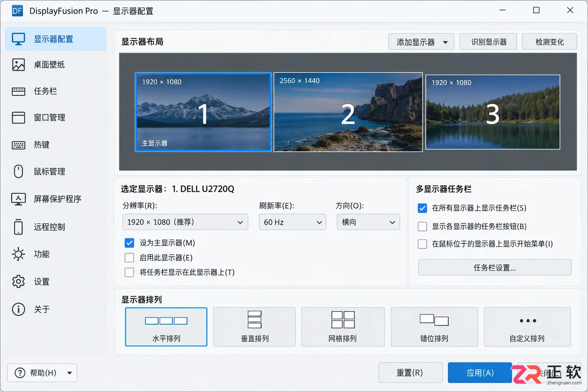Screen dimensions: 588x392
Task: Go to the 任务栏 section
Action: [x=56, y=91]
